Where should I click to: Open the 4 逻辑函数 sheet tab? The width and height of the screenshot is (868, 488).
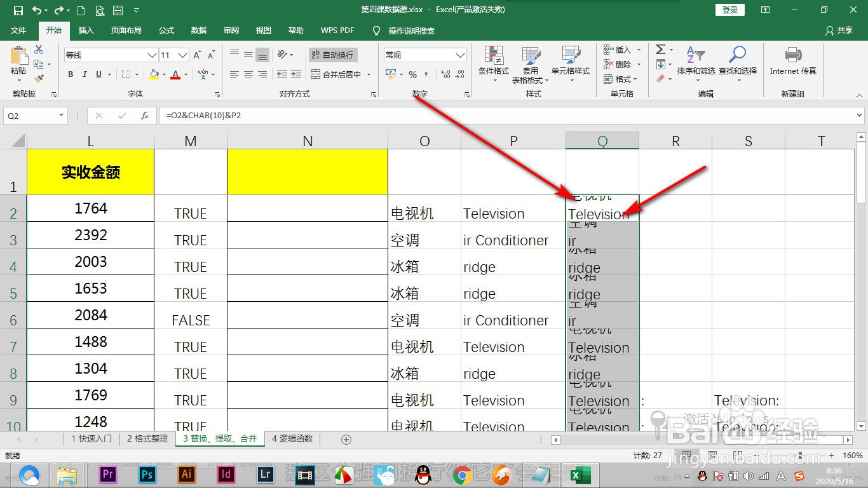point(292,438)
